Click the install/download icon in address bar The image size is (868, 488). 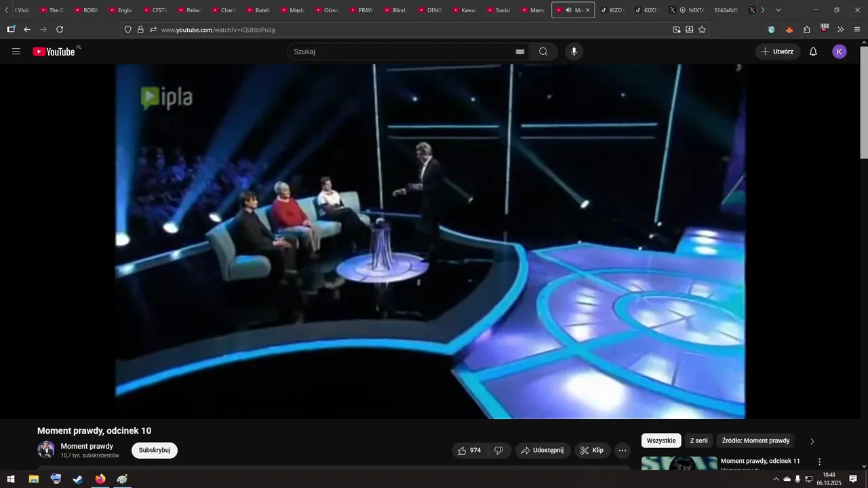[689, 30]
